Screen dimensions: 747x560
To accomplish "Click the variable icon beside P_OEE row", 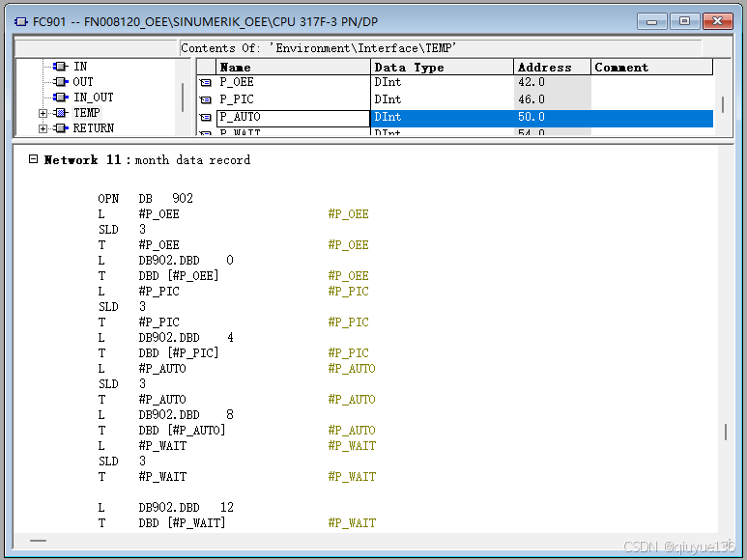I will click(205, 83).
